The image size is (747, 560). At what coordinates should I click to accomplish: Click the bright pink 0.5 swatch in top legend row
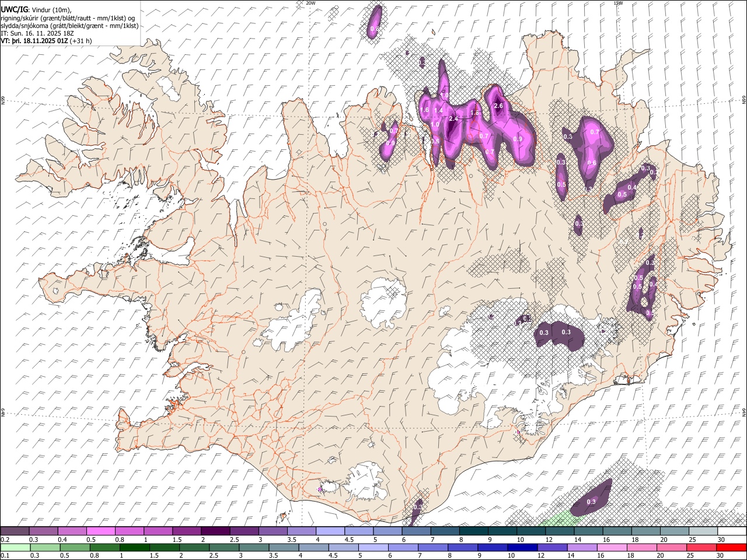pyautogui.click(x=100, y=531)
